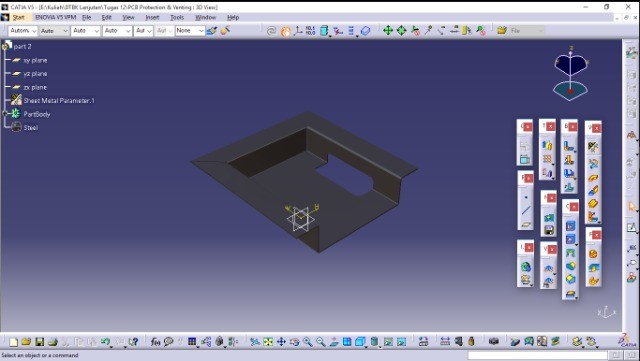Close the Cutting/Stamping floating toolbar

tap(574, 207)
